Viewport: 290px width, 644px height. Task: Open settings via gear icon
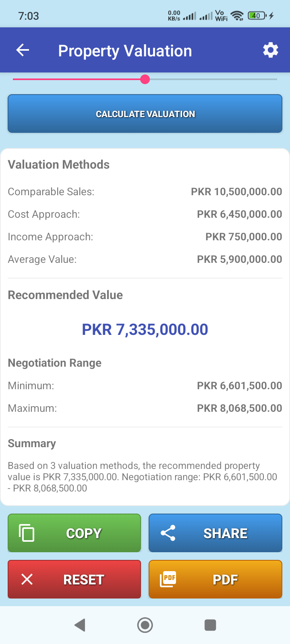[270, 50]
